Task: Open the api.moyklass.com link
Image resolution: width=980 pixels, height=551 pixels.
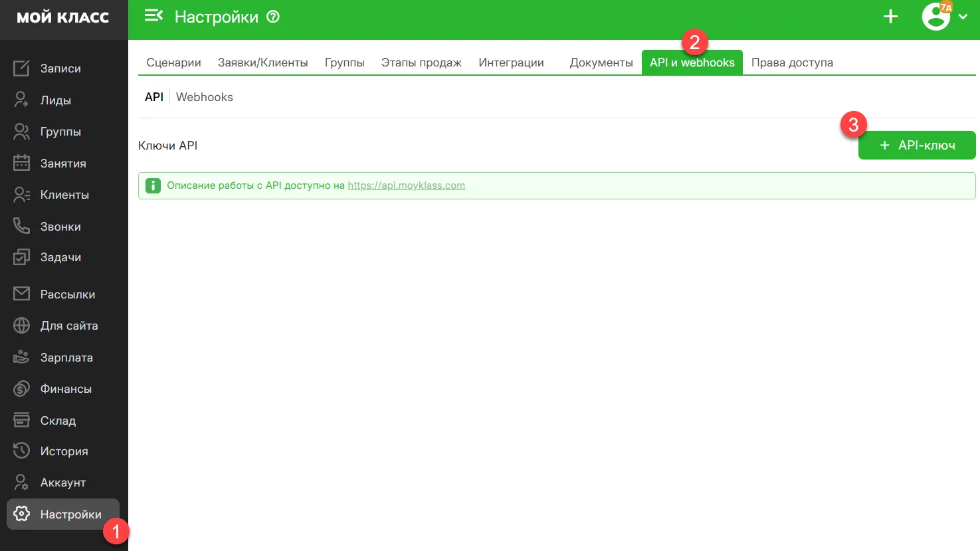Action: [x=406, y=185]
